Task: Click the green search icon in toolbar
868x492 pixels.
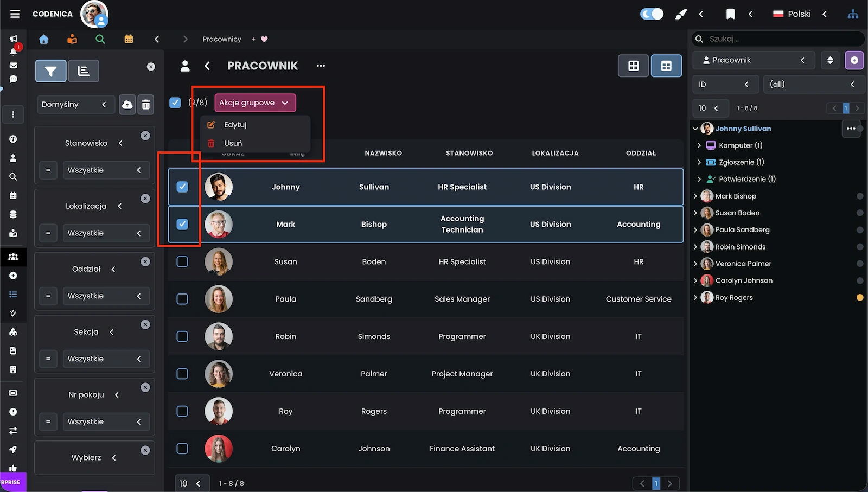Action: 100,39
